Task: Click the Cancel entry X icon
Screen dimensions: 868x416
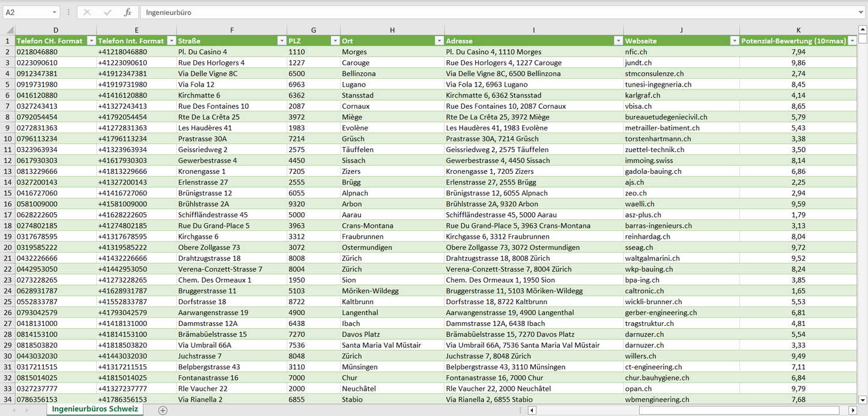Action: [x=87, y=12]
